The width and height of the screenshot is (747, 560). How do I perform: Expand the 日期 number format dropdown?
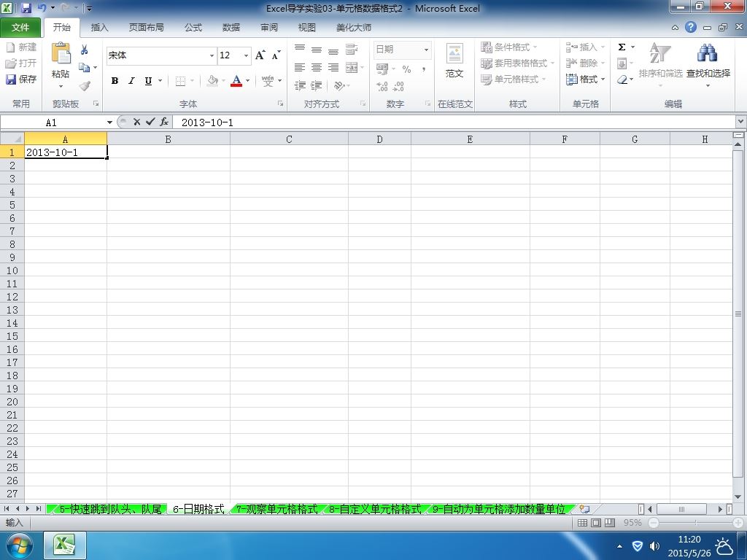(x=426, y=50)
